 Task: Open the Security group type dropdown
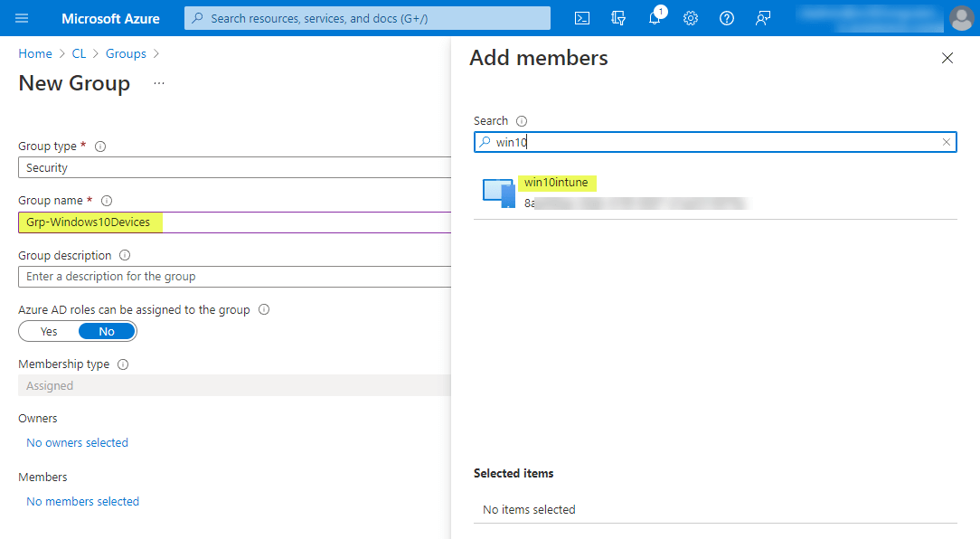(x=234, y=167)
